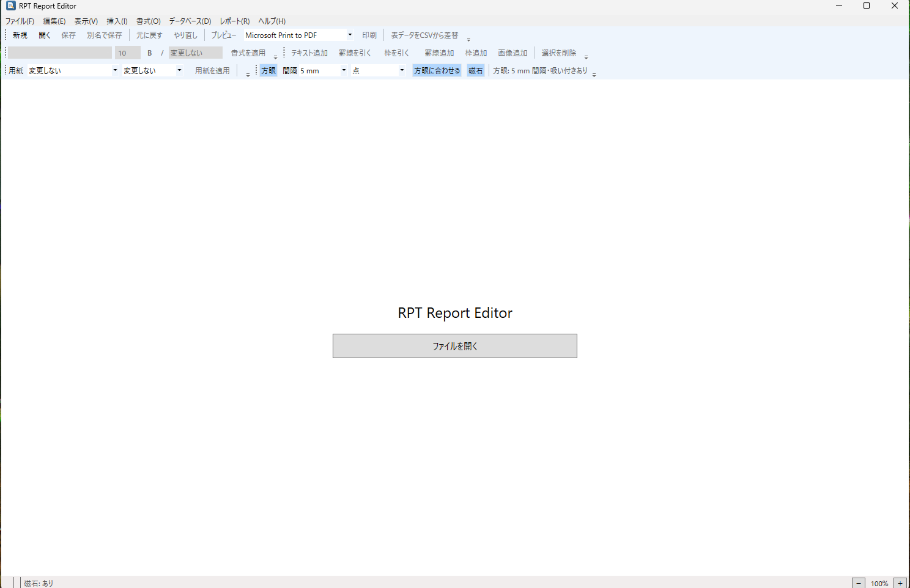
Task: Click the zoom in plus button
Action: click(x=900, y=583)
